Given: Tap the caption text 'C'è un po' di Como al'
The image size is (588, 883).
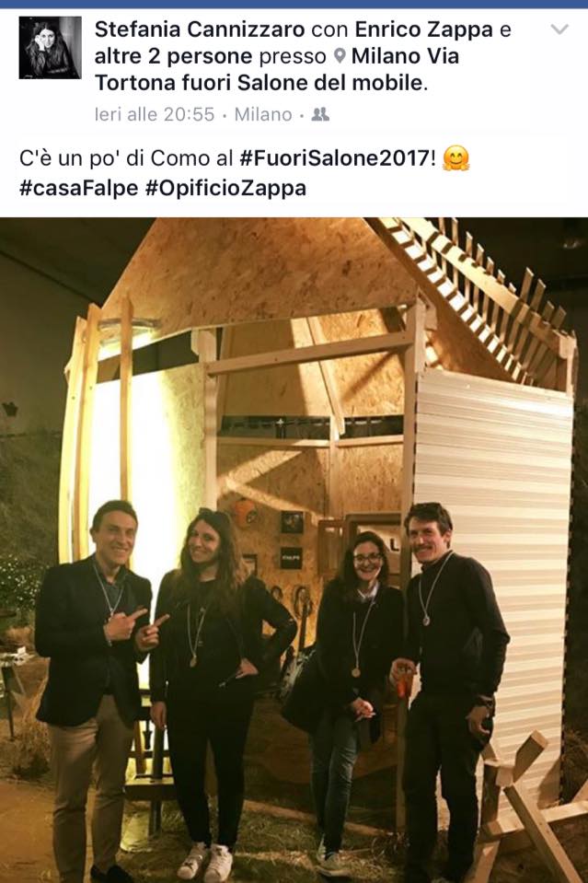Looking at the screenshot, I should (126, 158).
